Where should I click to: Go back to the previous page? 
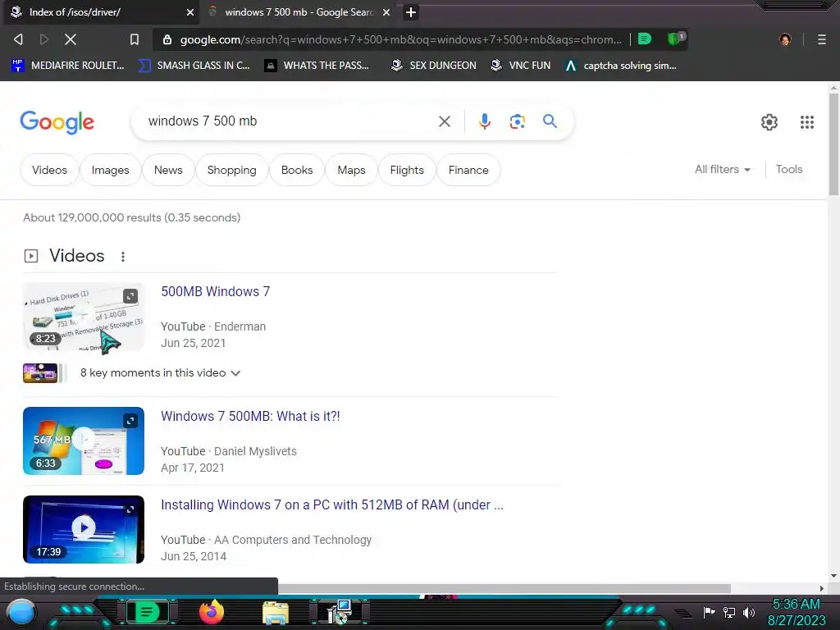coord(18,39)
